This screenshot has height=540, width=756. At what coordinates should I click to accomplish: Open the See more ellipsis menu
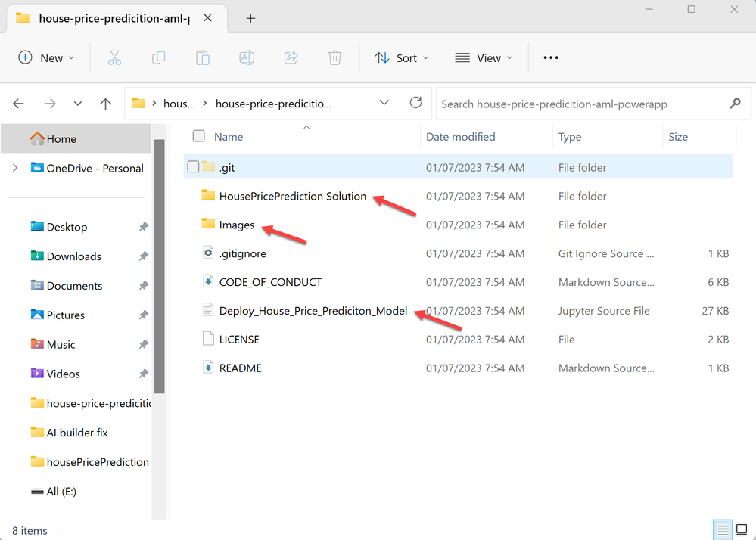(x=551, y=57)
